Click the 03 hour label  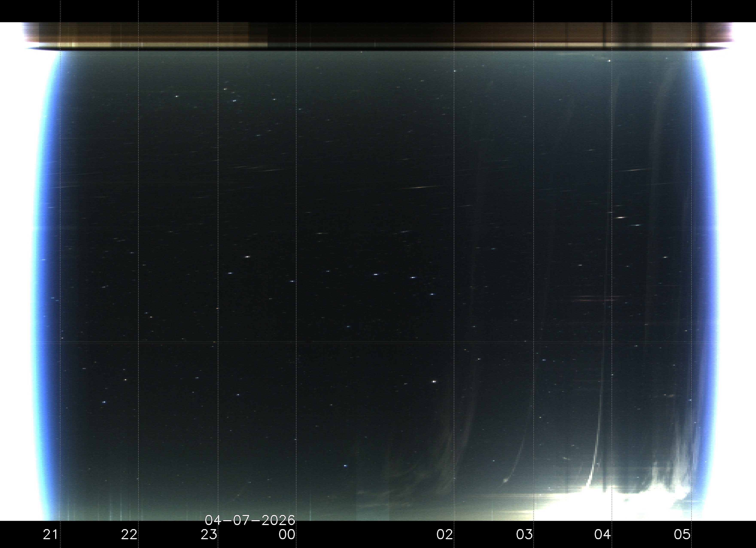click(525, 535)
